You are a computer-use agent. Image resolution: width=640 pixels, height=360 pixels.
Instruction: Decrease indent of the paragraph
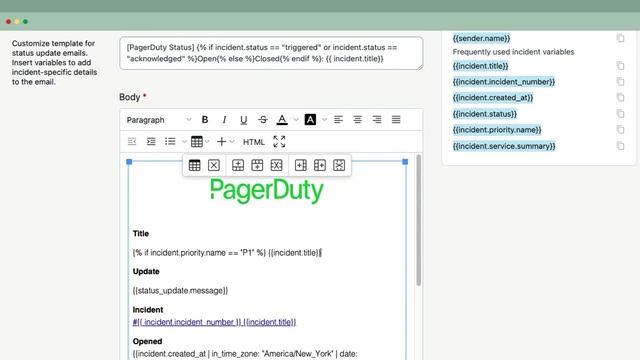[132, 142]
